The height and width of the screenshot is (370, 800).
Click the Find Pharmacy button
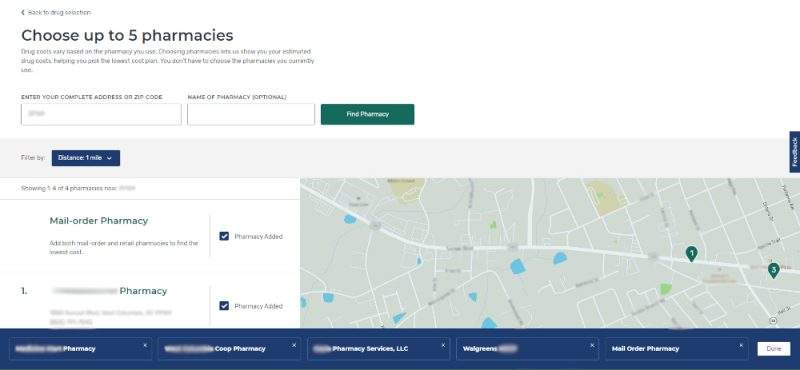pyautogui.click(x=367, y=114)
